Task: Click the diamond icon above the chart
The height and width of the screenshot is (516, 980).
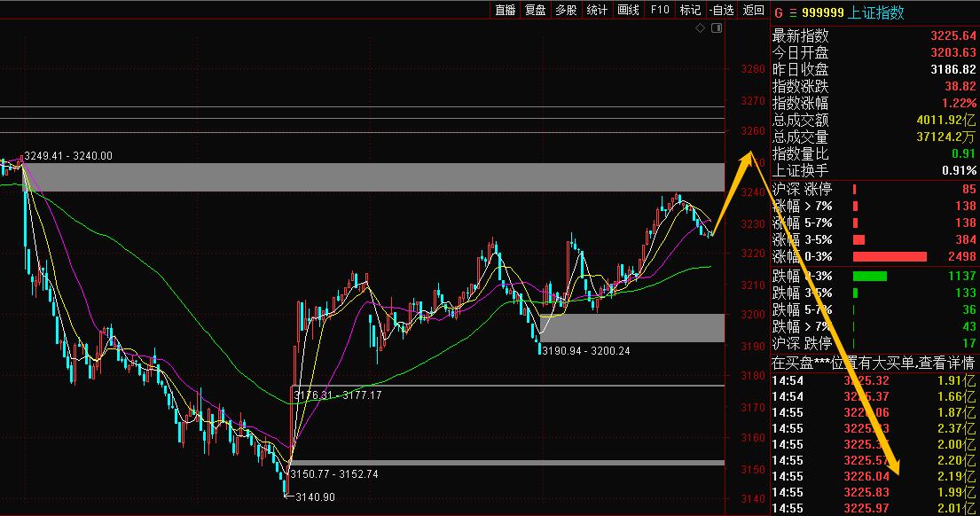Action: pyautogui.click(x=700, y=28)
